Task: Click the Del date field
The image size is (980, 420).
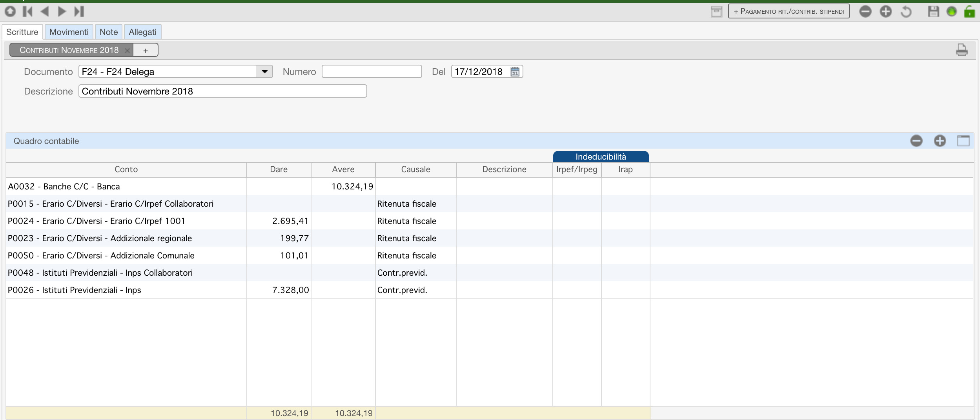Action: pyautogui.click(x=487, y=71)
